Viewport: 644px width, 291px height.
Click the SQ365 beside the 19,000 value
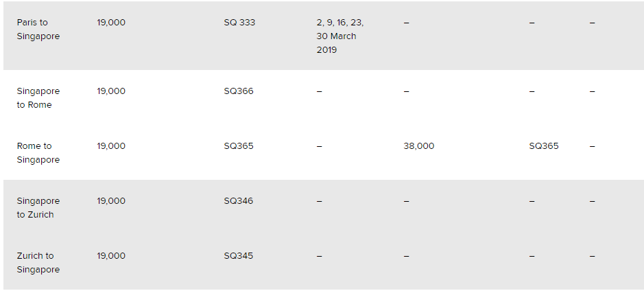[x=239, y=146]
